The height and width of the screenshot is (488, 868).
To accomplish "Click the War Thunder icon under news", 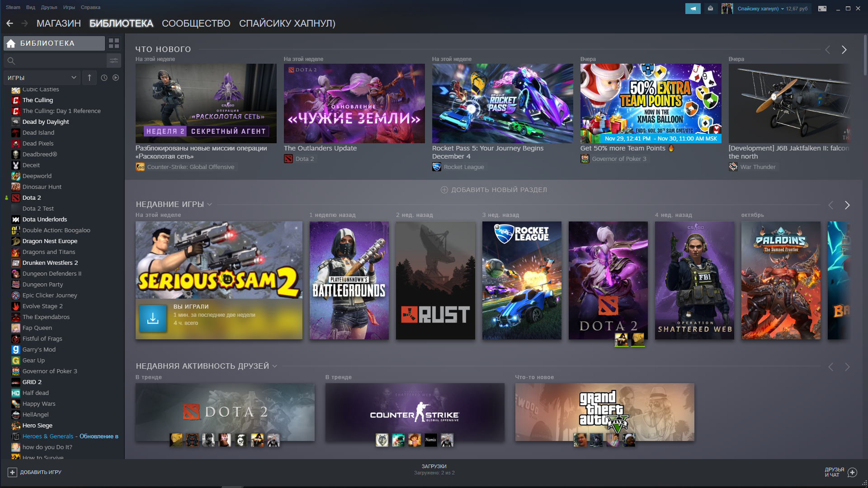I will [x=733, y=167].
